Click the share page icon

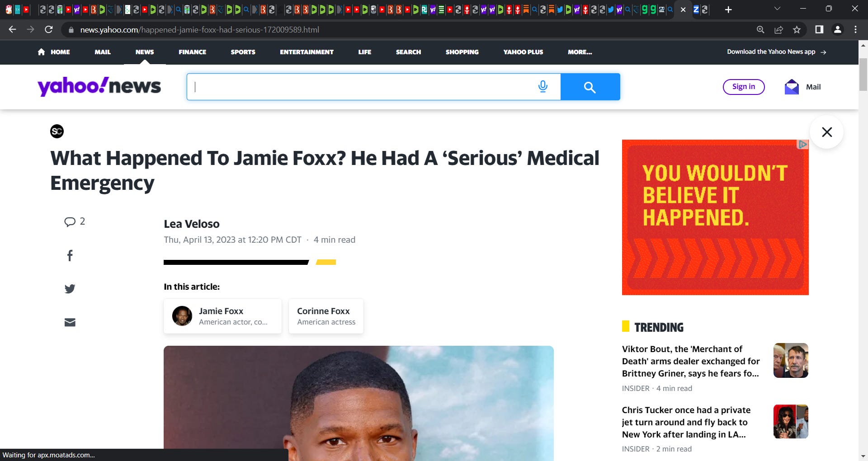click(778, 29)
